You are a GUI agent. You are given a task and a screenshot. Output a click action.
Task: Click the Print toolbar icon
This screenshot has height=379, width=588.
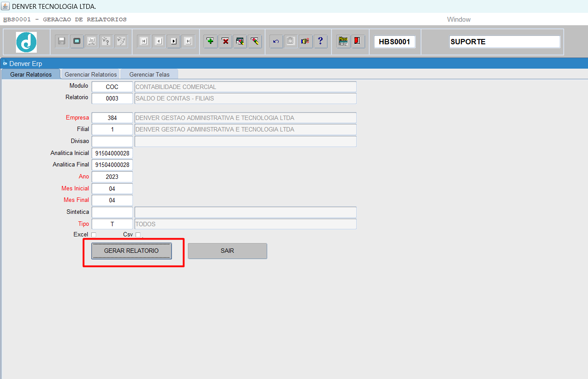click(x=91, y=41)
